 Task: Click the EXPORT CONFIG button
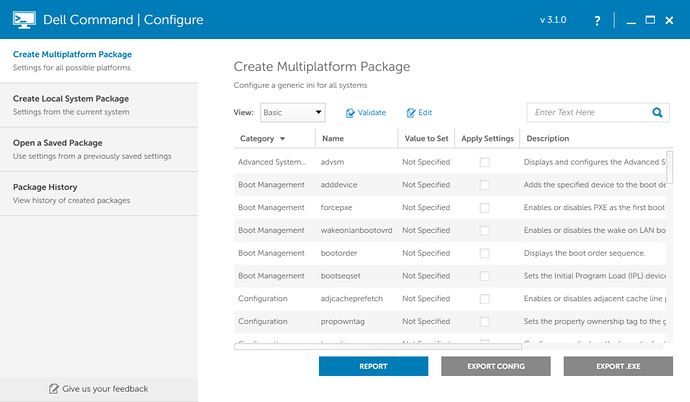coord(496,367)
